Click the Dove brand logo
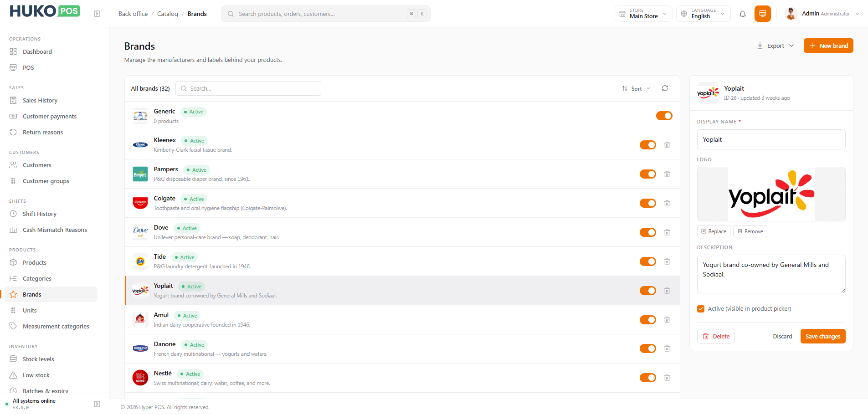 [x=140, y=232]
